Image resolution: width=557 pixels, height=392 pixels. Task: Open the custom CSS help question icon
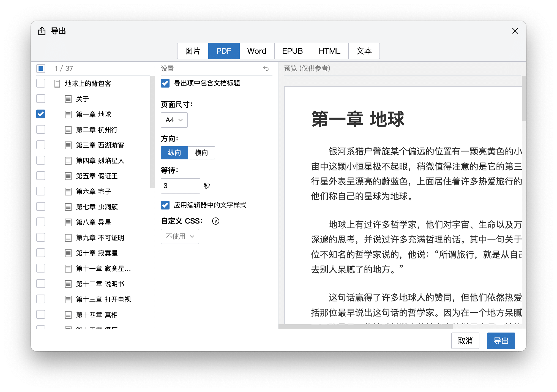pyautogui.click(x=216, y=221)
